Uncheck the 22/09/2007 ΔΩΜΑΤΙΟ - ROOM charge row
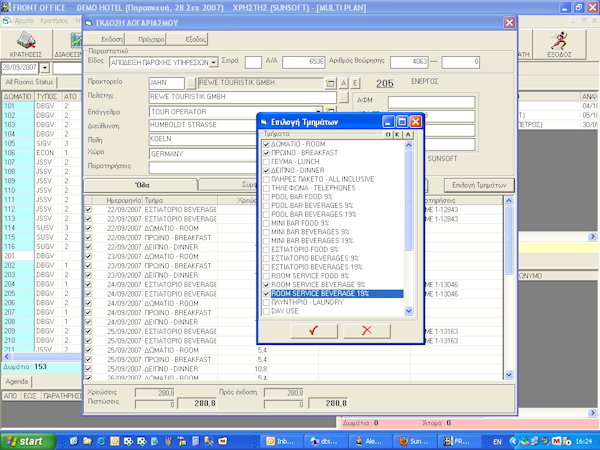Viewport: 600px width, 450px height. point(88,228)
